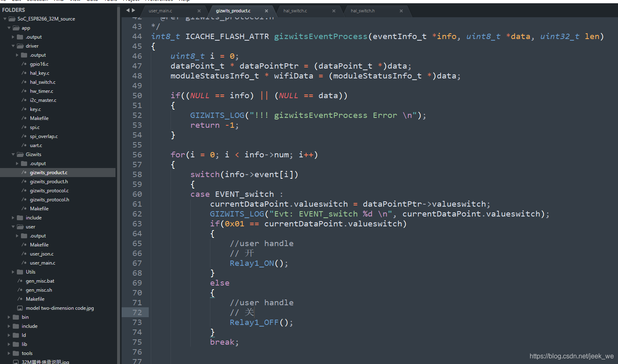
Task: Close the hal_switch.c tab
Action: point(334,11)
